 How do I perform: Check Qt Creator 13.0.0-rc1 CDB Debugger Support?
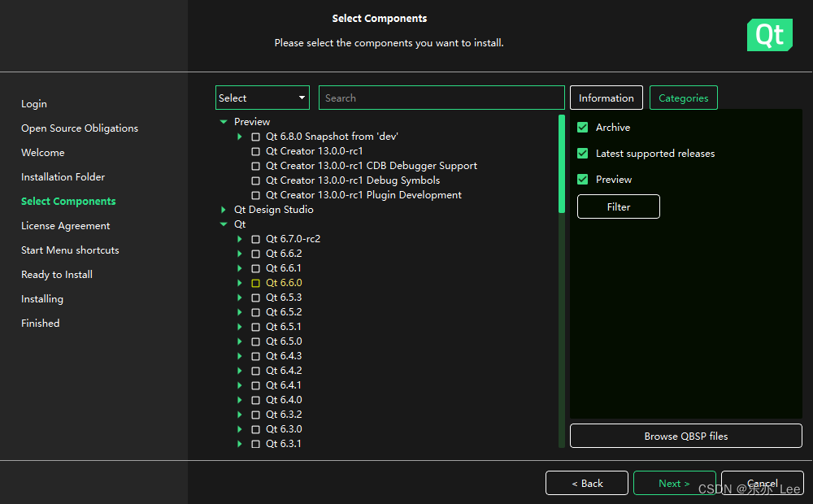pyautogui.click(x=255, y=166)
